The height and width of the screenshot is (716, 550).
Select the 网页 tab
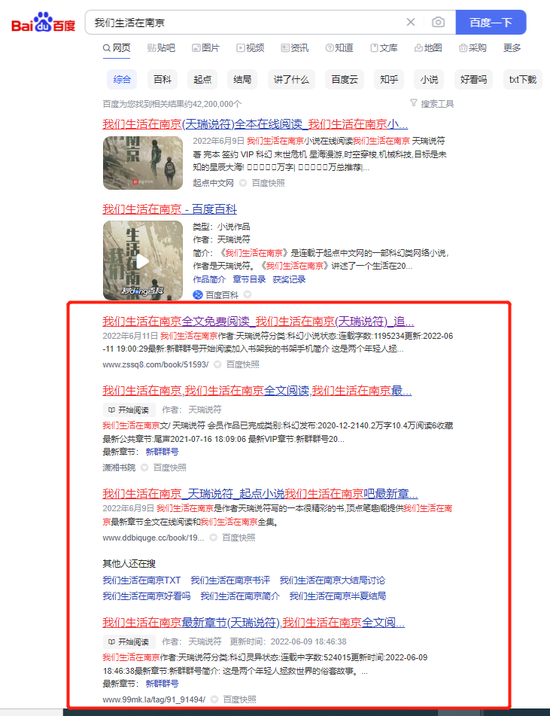point(116,48)
